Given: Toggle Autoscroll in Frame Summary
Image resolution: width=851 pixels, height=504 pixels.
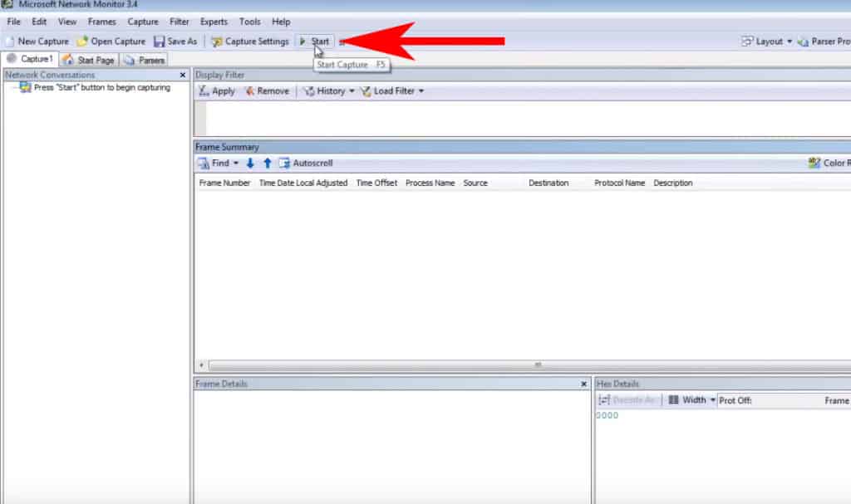Looking at the screenshot, I should pos(306,163).
